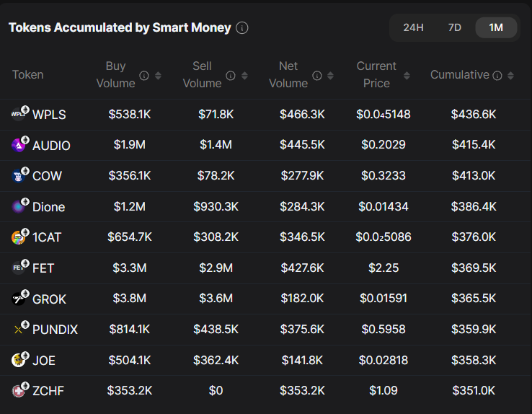Click the Net Volume header label
The height and width of the screenshot is (414, 532).
pos(288,75)
